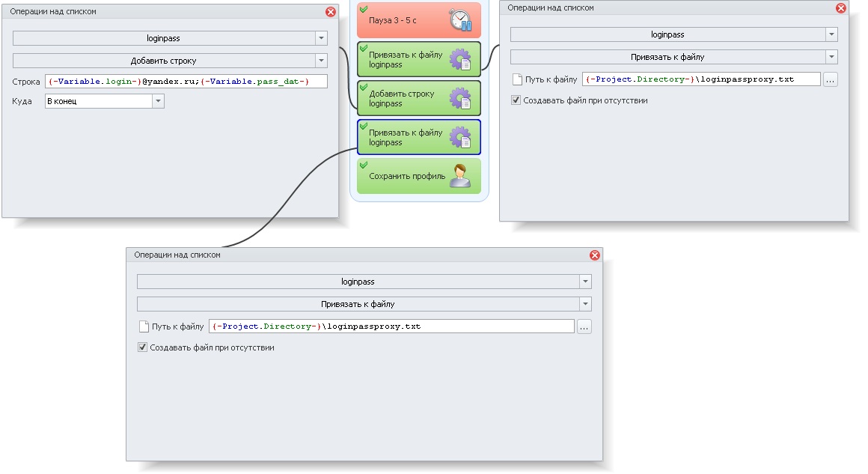
Task: Click file path field in right window
Action: (x=701, y=79)
